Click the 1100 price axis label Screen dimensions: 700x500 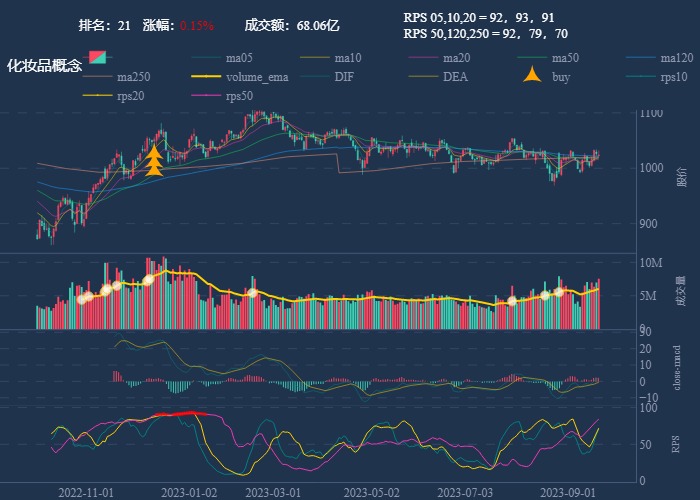coord(651,114)
